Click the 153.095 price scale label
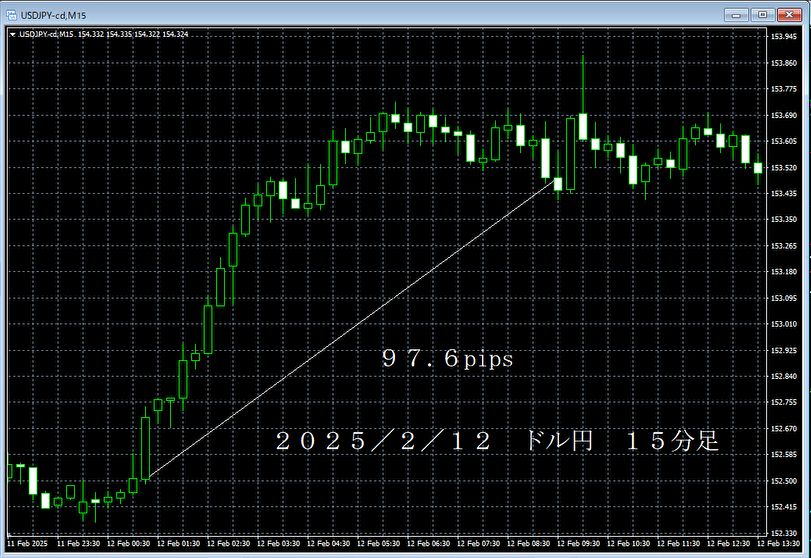The height and width of the screenshot is (558, 811). [x=784, y=298]
